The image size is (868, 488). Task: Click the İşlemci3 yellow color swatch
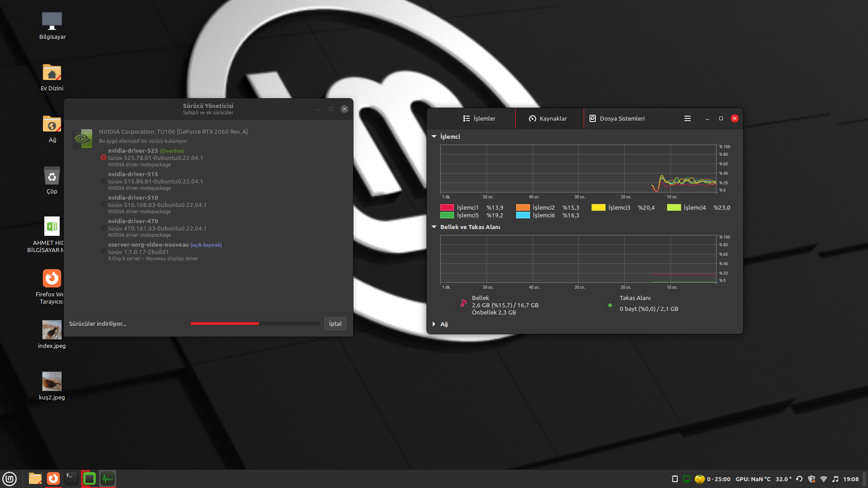pyautogui.click(x=598, y=207)
